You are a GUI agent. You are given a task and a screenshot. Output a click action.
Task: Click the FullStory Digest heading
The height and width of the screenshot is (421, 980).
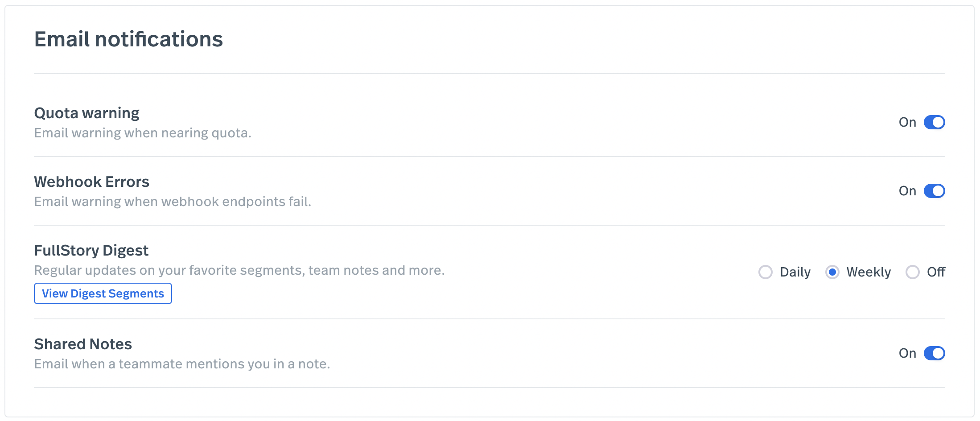[91, 250]
